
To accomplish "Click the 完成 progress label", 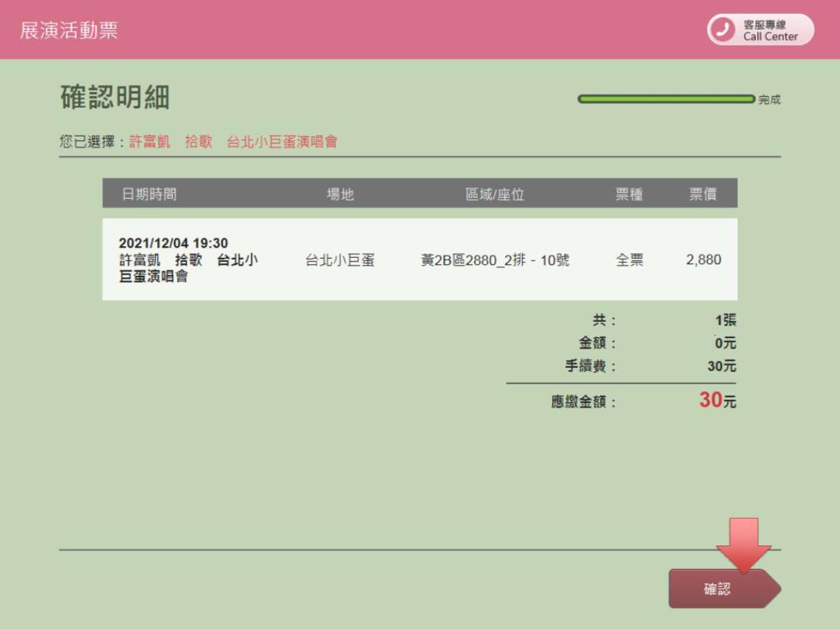I will pos(769,99).
